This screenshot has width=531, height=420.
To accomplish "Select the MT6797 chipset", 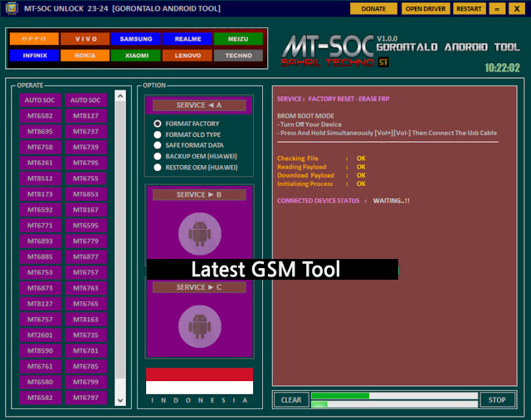I will coord(85,398).
